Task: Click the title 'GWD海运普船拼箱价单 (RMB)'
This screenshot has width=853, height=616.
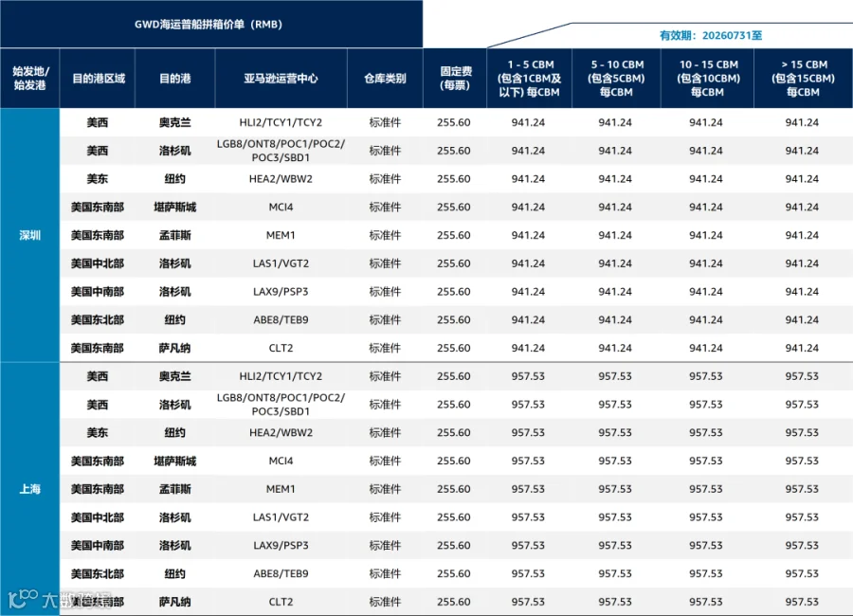Action: click(x=209, y=25)
